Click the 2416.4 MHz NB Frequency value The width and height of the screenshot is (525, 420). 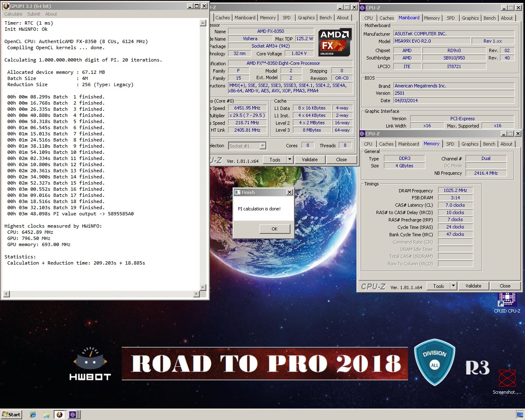coord(486,173)
